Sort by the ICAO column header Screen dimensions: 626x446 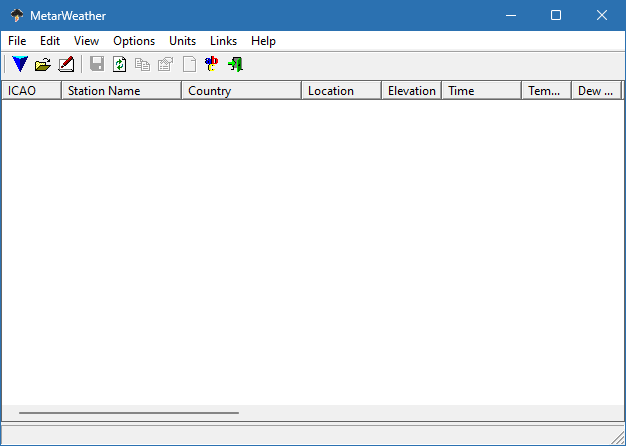point(31,91)
